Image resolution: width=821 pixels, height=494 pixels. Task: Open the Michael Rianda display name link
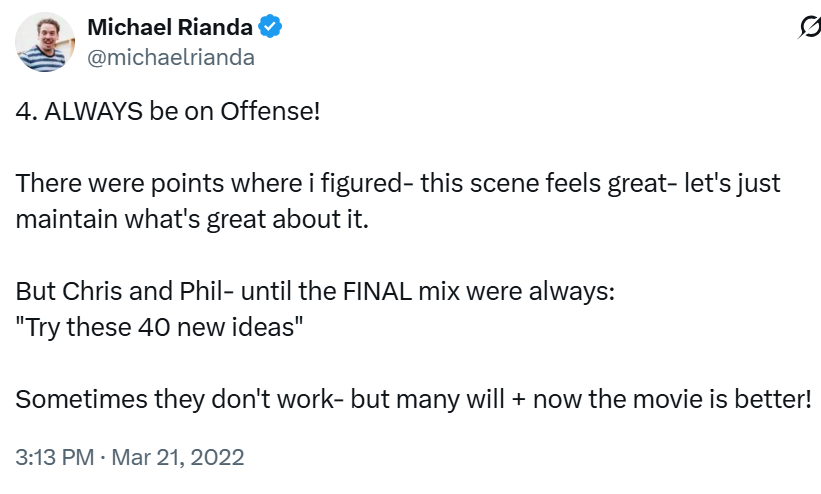tap(170, 27)
